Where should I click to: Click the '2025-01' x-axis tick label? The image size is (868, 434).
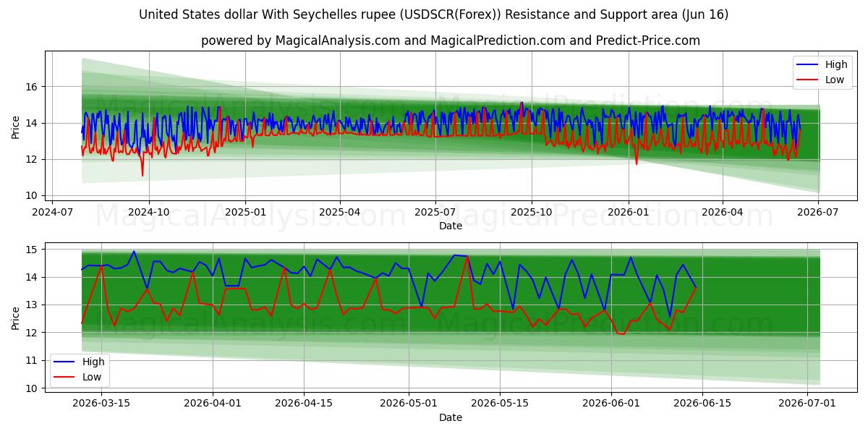(245, 213)
